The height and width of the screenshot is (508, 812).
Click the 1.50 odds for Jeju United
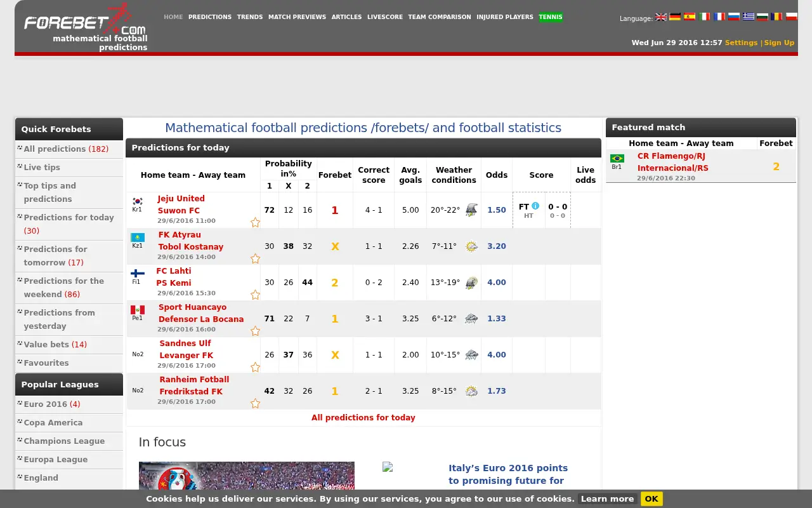tap(497, 210)
